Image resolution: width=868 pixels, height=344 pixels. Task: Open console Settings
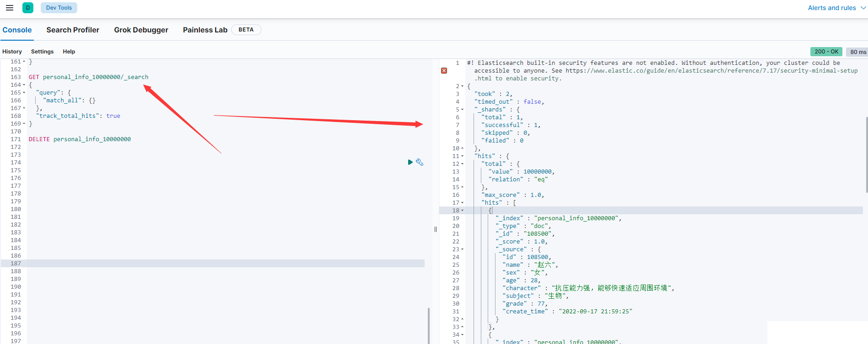(42, 52)
